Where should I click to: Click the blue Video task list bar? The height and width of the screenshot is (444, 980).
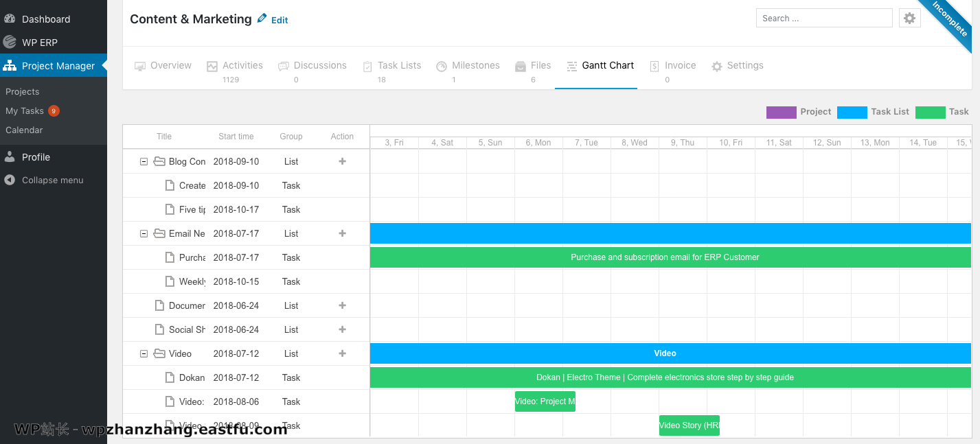pos(665,353)
